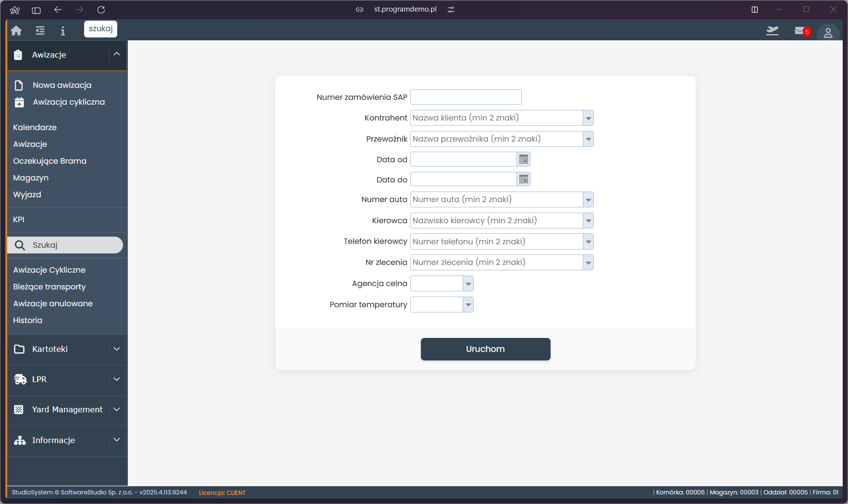The image size is (848, 504).
Task: Open Awizacje anulowane link in sidebar
Action: pyautogui.click(x=53, y=303)
